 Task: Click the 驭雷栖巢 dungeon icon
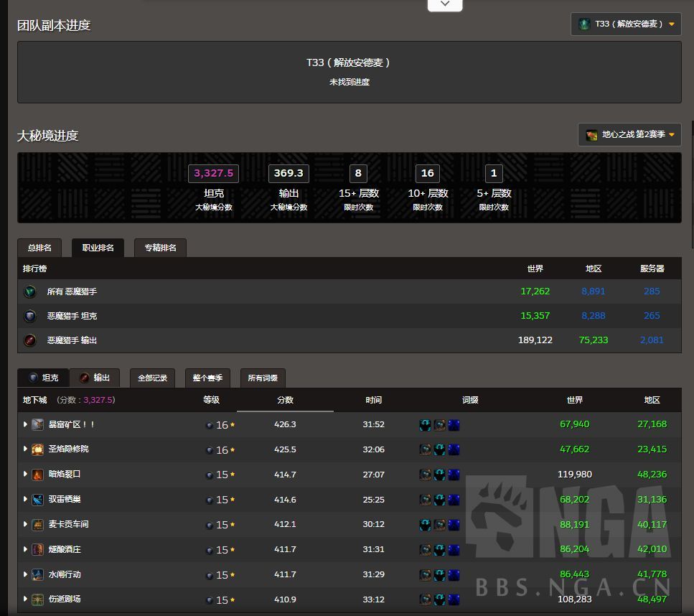click(x=38, y=500)
